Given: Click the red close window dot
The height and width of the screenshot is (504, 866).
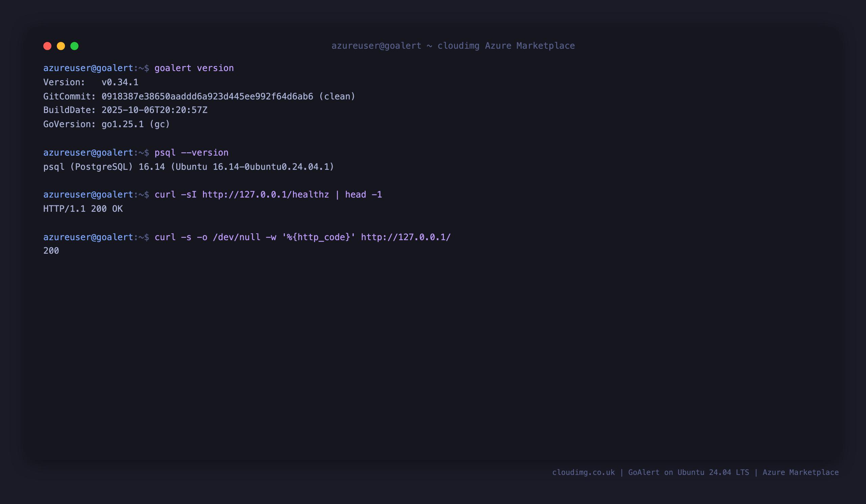Looking at the screenshot, I should coord(47,46).
